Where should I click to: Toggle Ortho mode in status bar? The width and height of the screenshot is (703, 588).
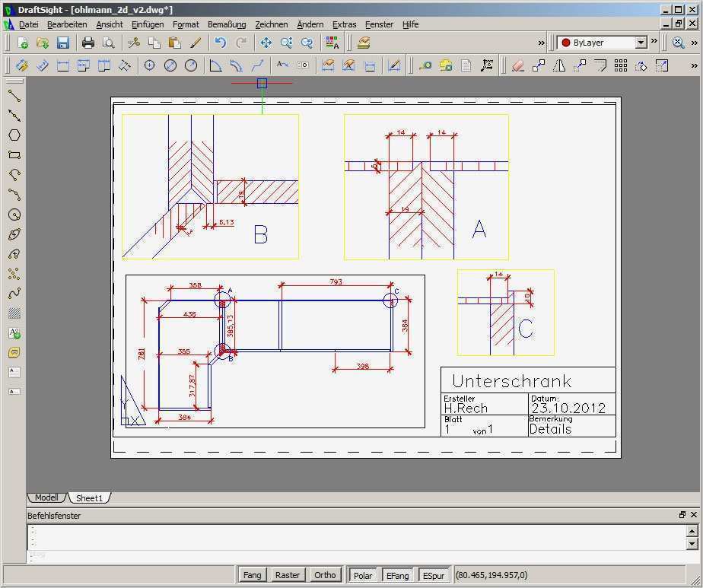tap(325, 575)
